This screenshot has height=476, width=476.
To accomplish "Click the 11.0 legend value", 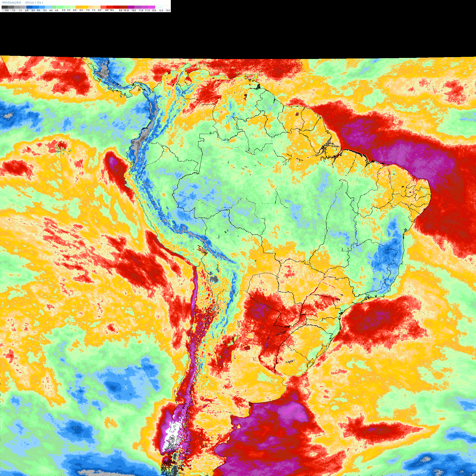I will (x=141, y=10).
